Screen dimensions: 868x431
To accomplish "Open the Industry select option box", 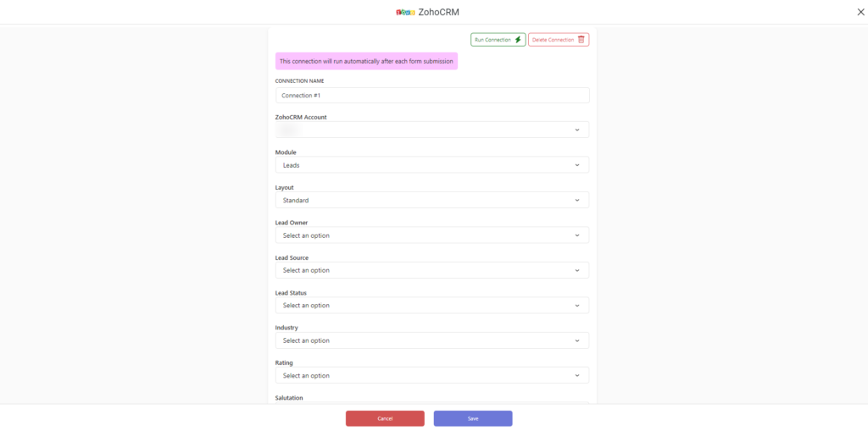I will [432, 340].
